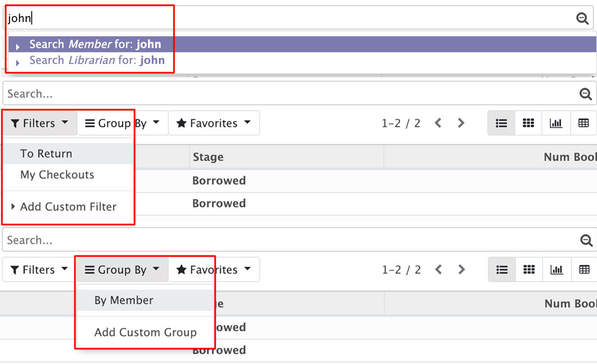Switch to pivot view in the middle toolbar

[x=584, y=123]
